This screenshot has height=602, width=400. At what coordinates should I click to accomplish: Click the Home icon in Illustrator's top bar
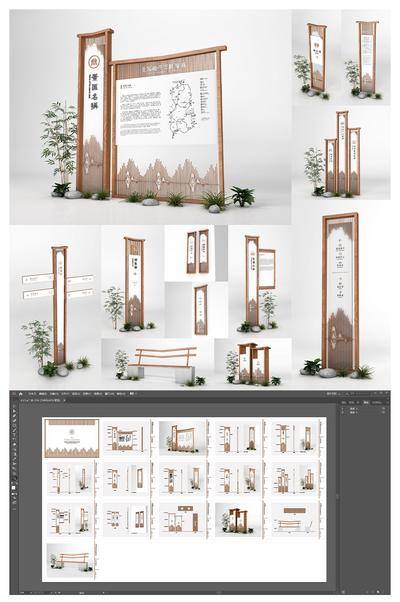pyautogui.click(x=20, y=394)
